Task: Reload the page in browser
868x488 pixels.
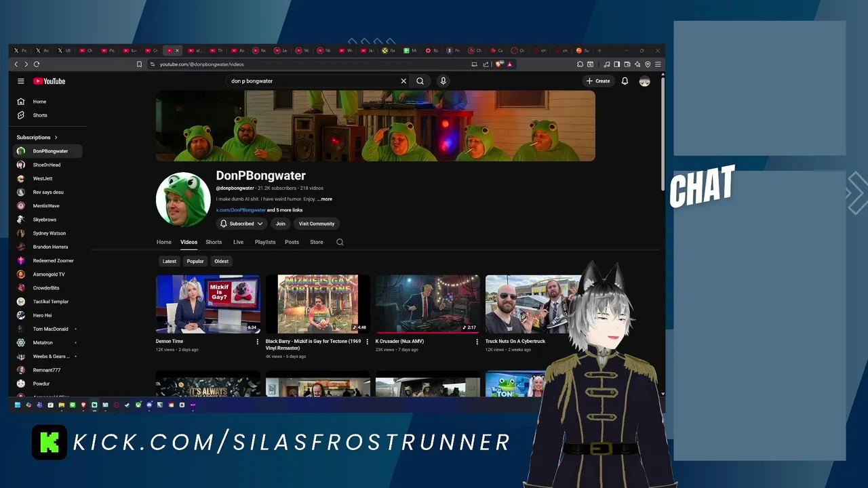Action: [36, 64]
